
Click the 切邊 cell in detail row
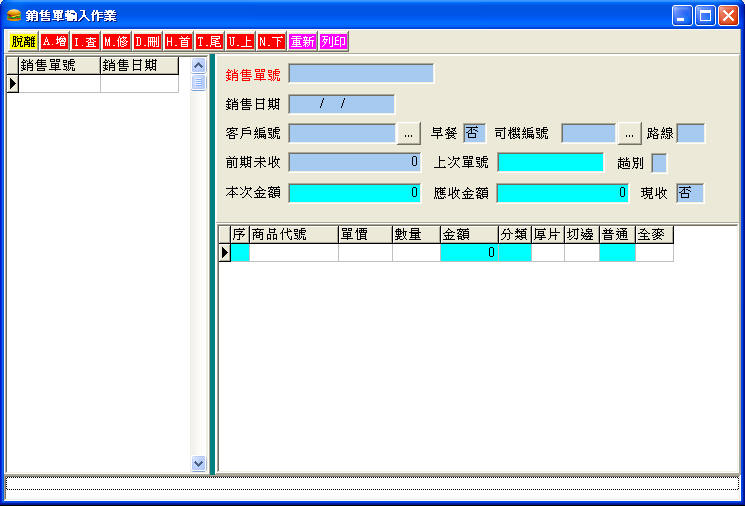[x=582, y=253]
